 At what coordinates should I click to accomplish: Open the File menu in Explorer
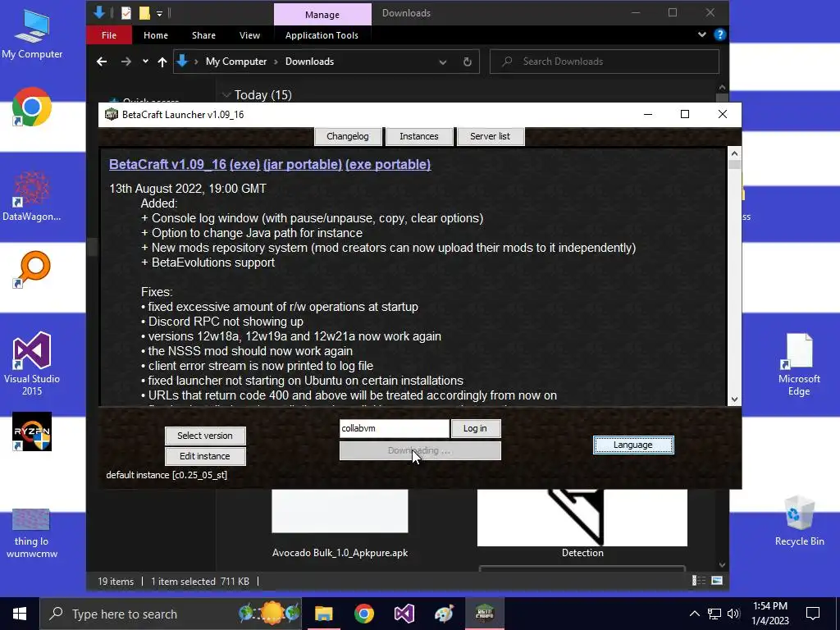(x=109, y=35)
